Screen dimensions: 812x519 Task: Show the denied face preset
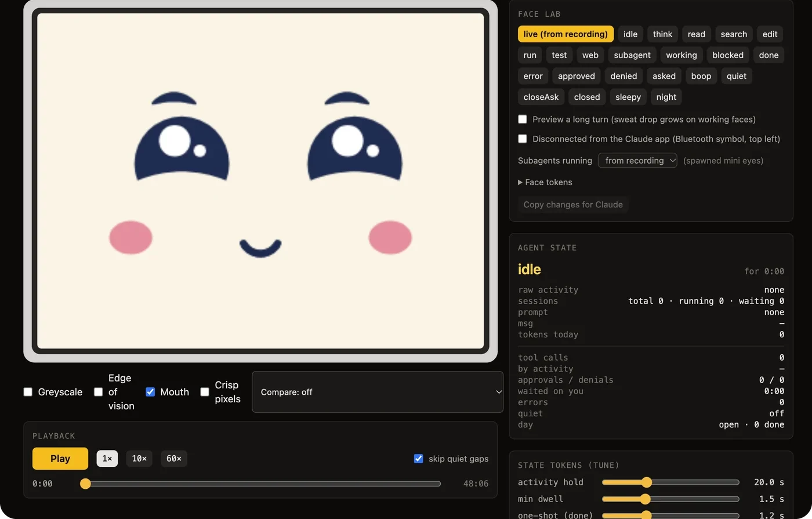tap(624, 76)
